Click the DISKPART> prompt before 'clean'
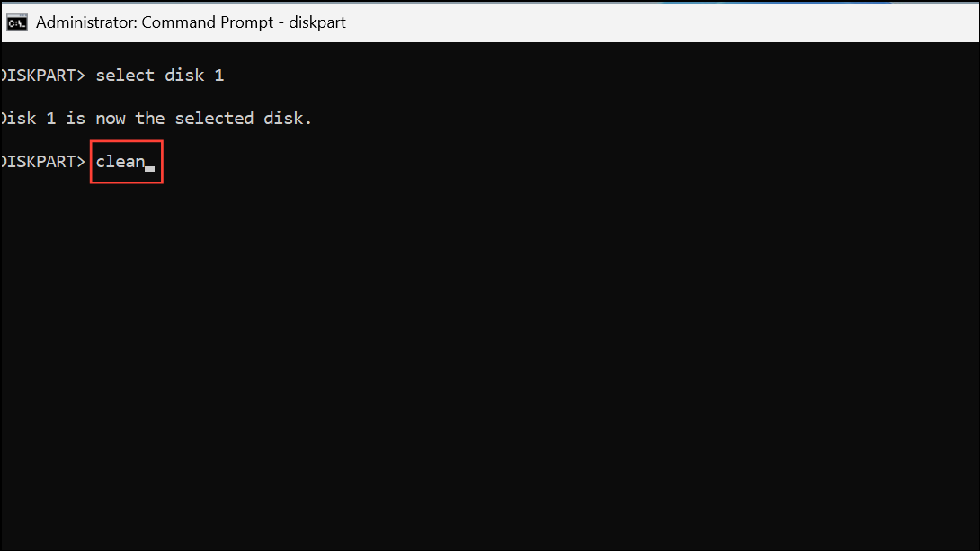Screen dimensions: 980x551 [42, 162]
